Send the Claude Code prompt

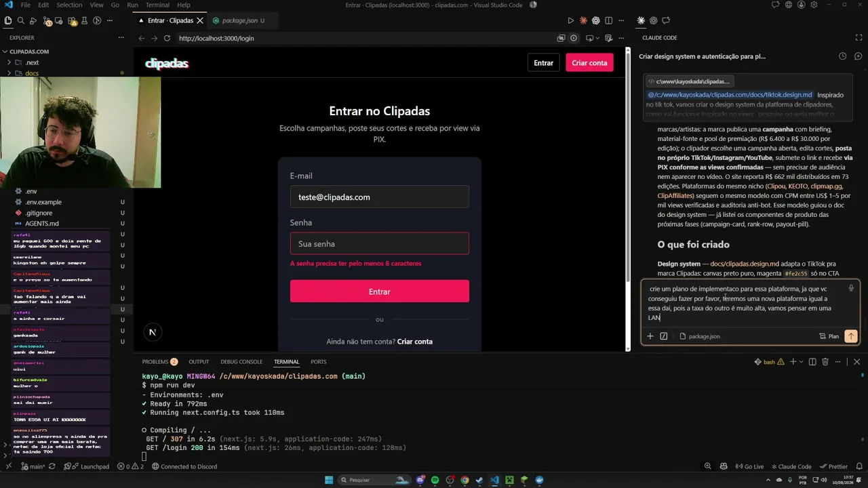850,336
